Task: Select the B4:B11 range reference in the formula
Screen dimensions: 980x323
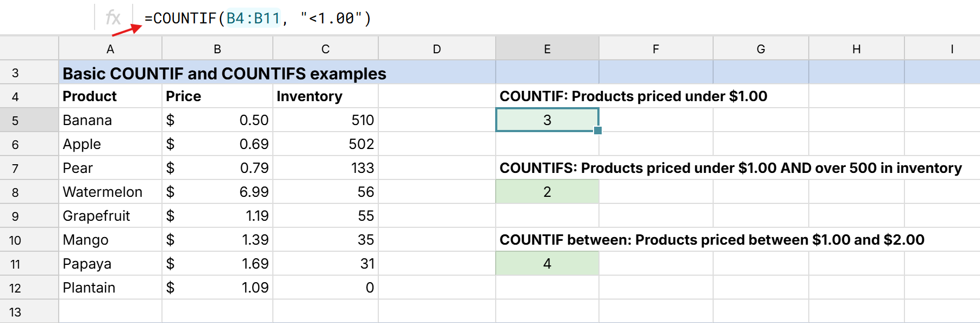Action: point(253,18)
